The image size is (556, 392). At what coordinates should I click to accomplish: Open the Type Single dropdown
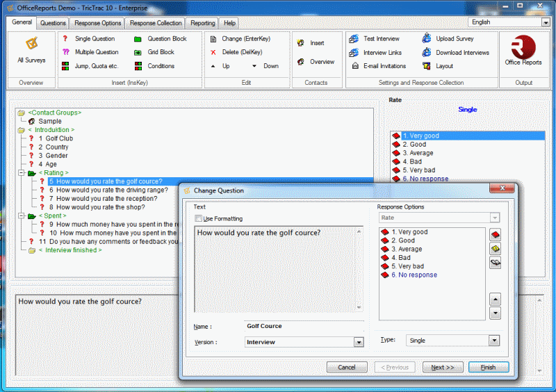coord(494,341)
